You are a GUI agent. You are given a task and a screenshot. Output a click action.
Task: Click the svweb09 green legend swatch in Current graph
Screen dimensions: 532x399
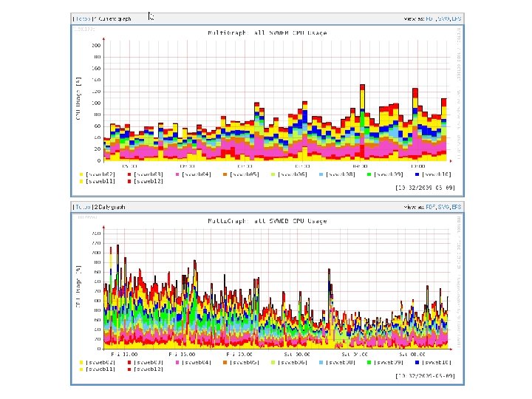369,174
